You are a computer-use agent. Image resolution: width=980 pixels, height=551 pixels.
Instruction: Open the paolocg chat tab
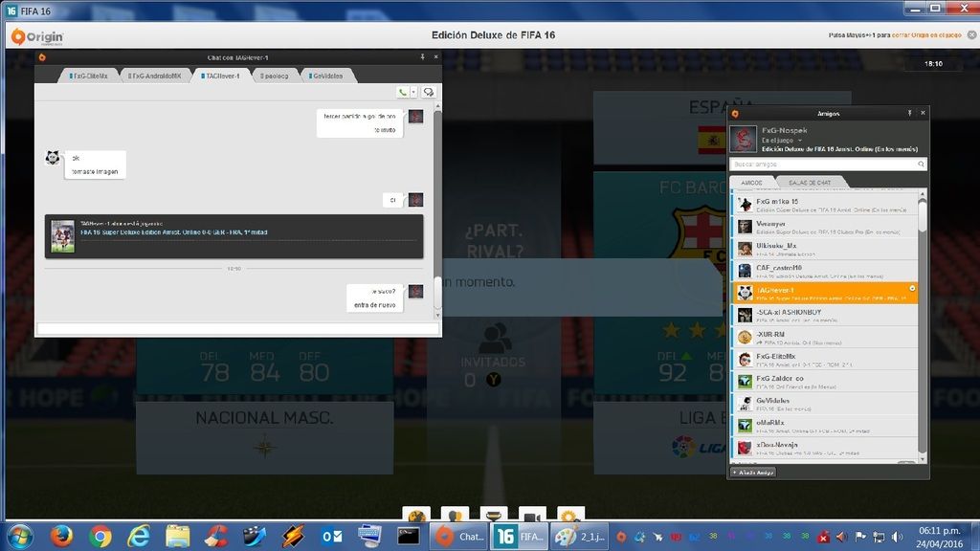(274, 76)
